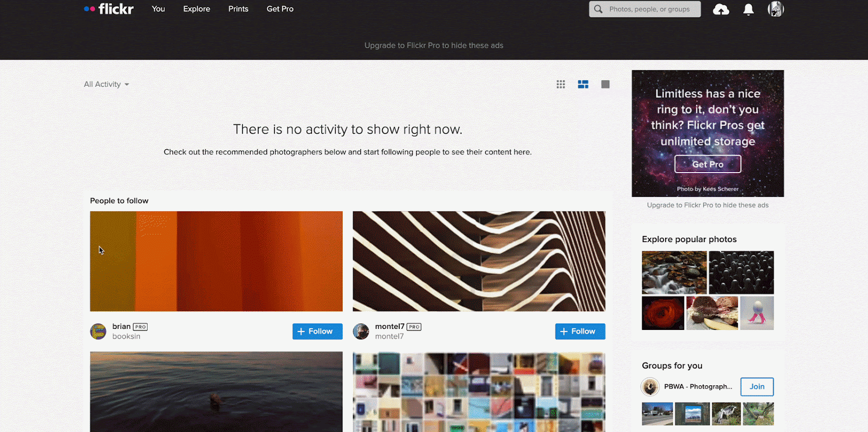Open the Explore menu

[x=196, y=9]
